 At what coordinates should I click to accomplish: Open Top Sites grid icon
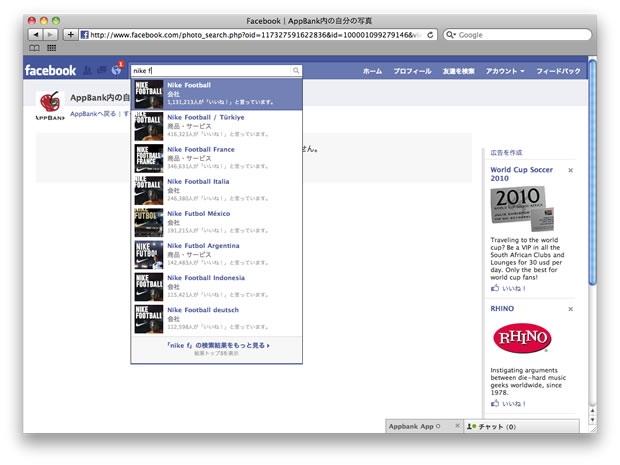point(51,48)
